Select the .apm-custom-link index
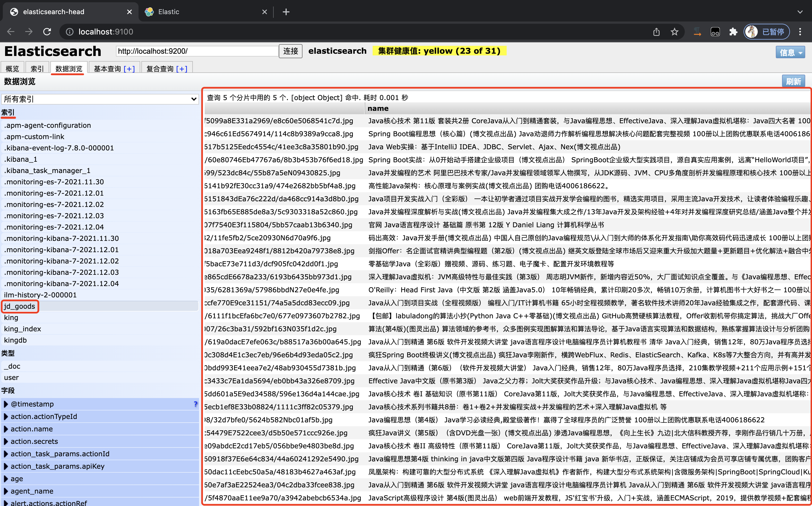Viewport: 812px width, 506px height. [x=100, y=137]
